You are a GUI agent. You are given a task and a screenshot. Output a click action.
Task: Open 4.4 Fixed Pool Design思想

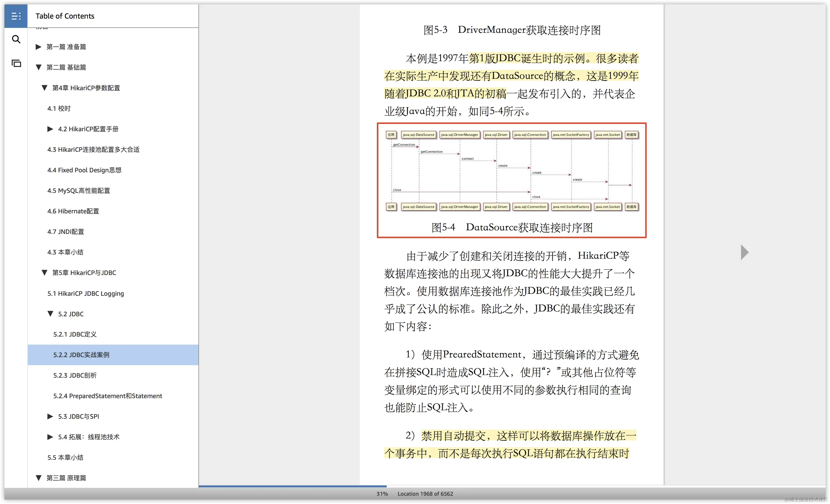click(84, 170)
